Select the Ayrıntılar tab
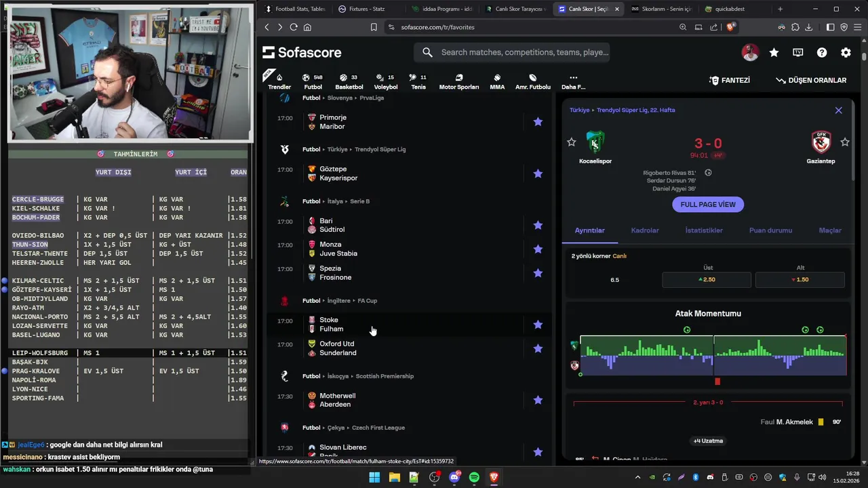The image size is (868, 488). 589,230
